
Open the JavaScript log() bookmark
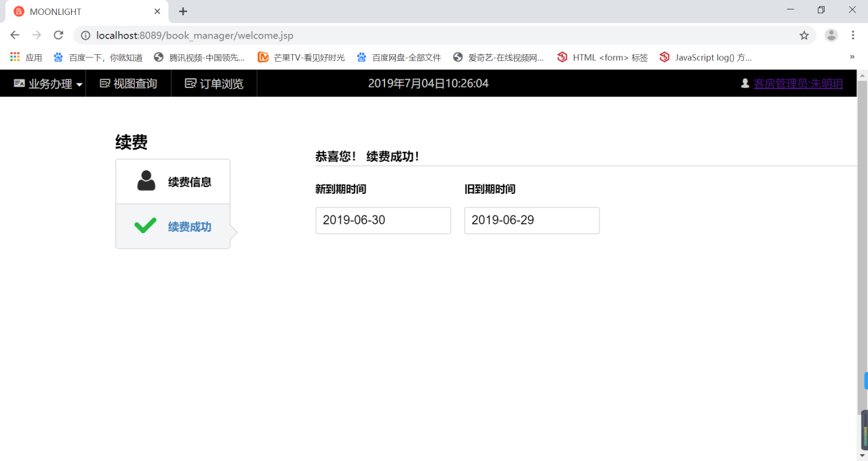pos(706,58)
